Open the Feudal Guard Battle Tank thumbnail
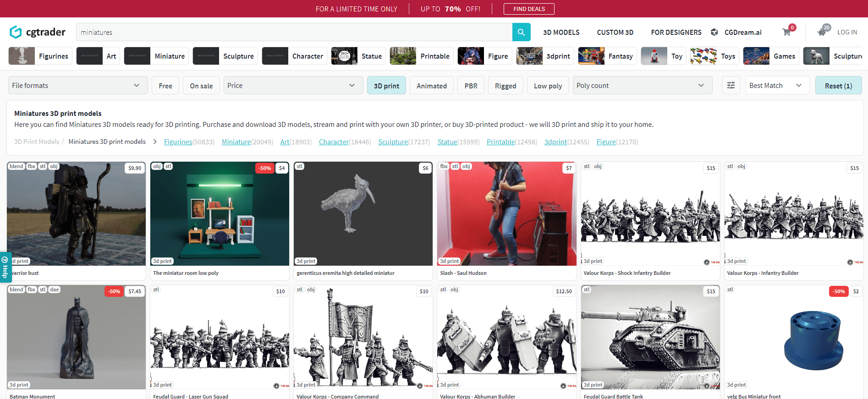Screen dimensions: 868x399 coord(650,338)
